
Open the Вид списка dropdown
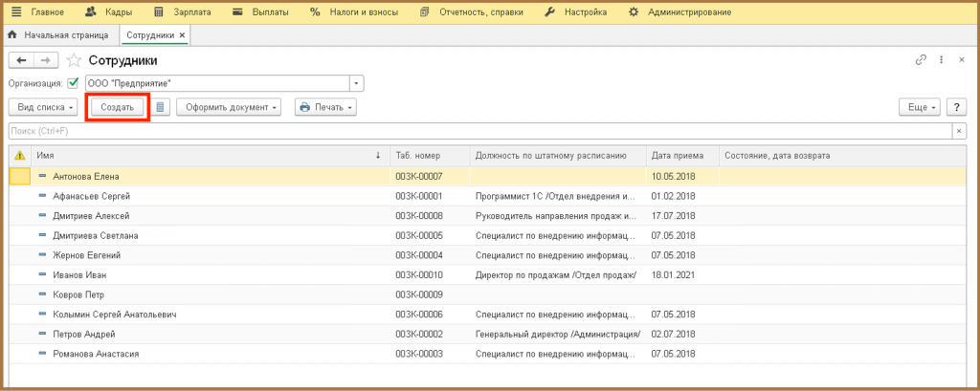[x=43, y=107]
